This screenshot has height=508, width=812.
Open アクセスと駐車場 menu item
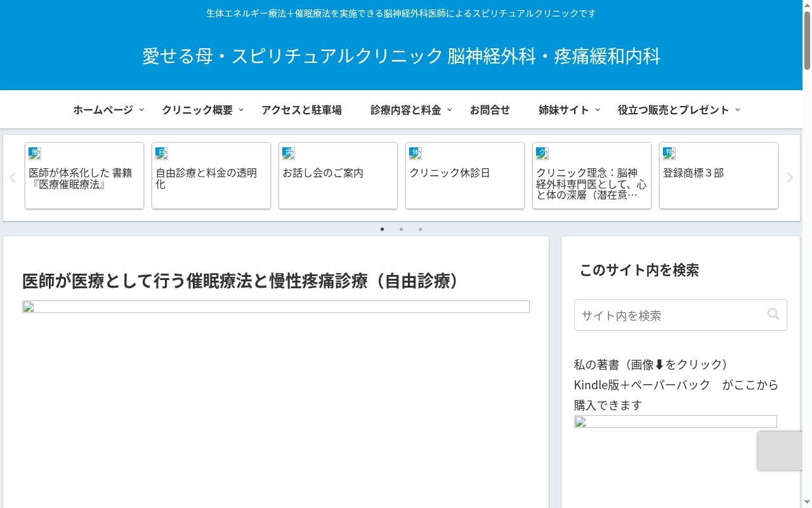[301, 110]
